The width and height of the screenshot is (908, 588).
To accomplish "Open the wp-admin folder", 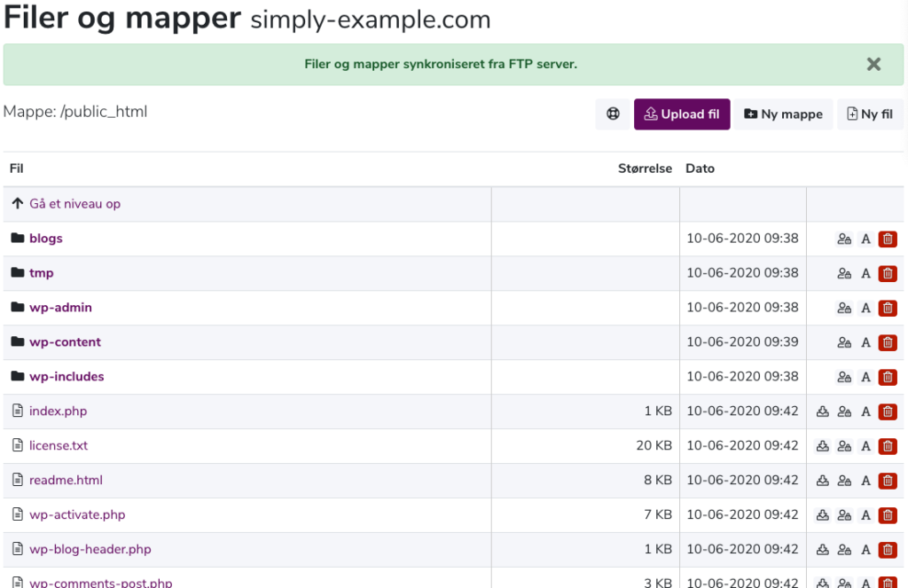I will pos(60,308).
